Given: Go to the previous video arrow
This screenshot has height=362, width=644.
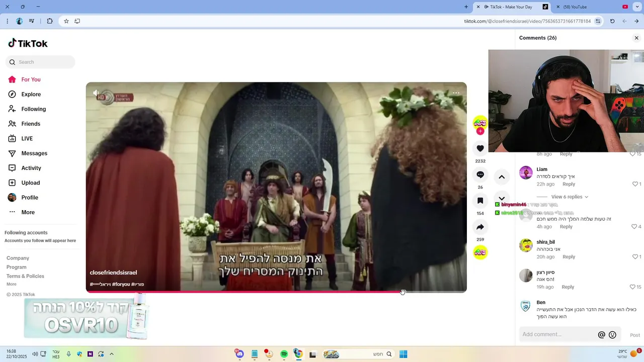Looking at the screenshot, I should pyautogui.click(x=502, y=177).
